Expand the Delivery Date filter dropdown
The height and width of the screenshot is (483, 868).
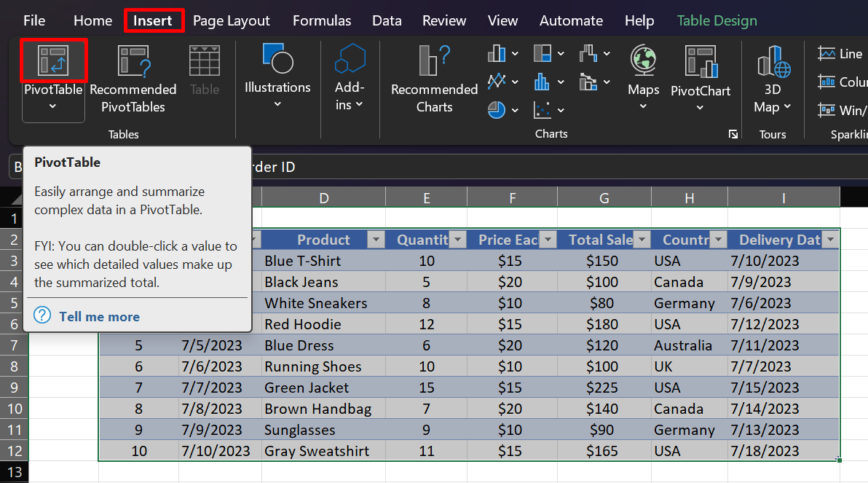830,239
